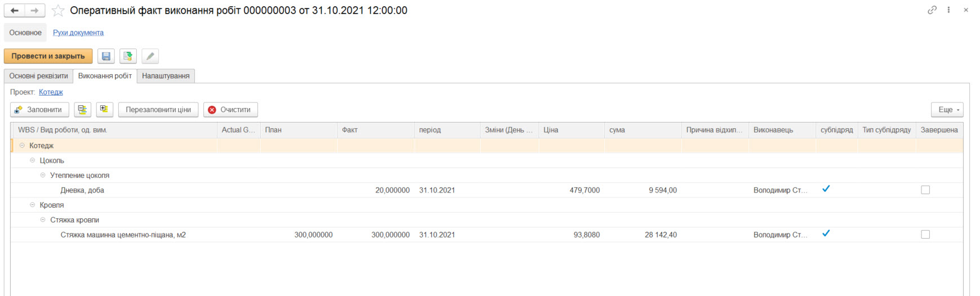Toggle субпідряд checkmark in Дневка row
Image resolution: width=980 pixels, height=296 pixels.
pos(826,190)
